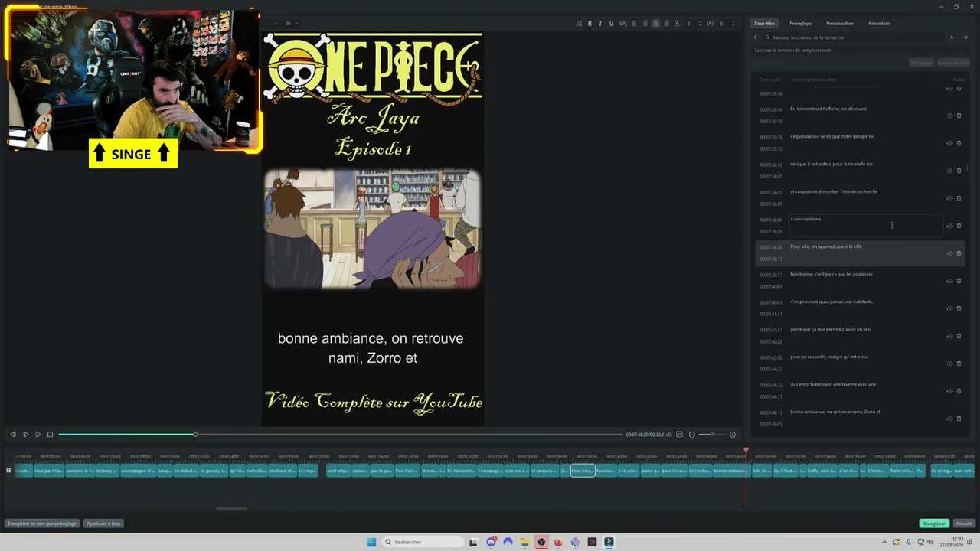Collapse the search panel with back chevron
This screenshot has height=551, width=980.
[755, 37]
